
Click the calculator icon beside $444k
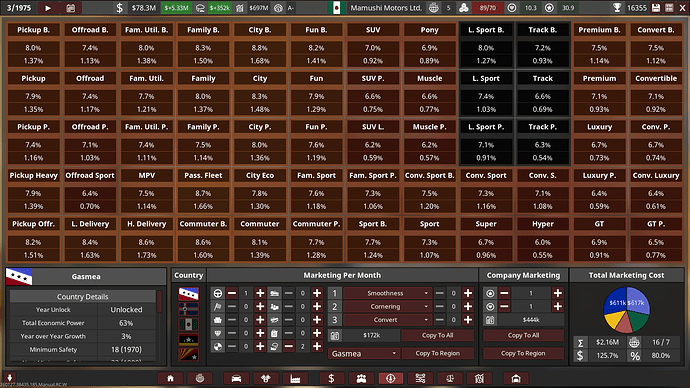tap(490, 320)
